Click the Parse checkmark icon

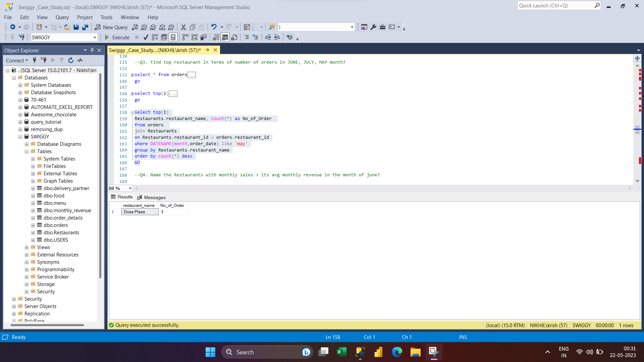point(146,37)
